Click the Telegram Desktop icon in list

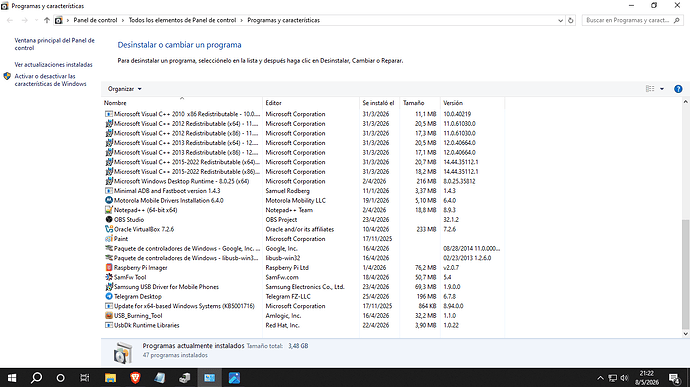(x=109, y=296)
